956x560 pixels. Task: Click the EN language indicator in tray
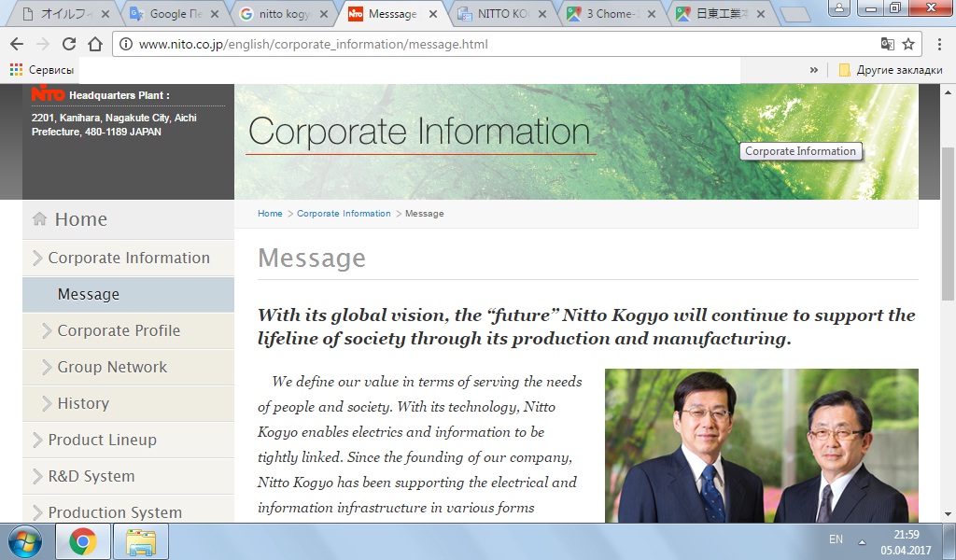836,539
